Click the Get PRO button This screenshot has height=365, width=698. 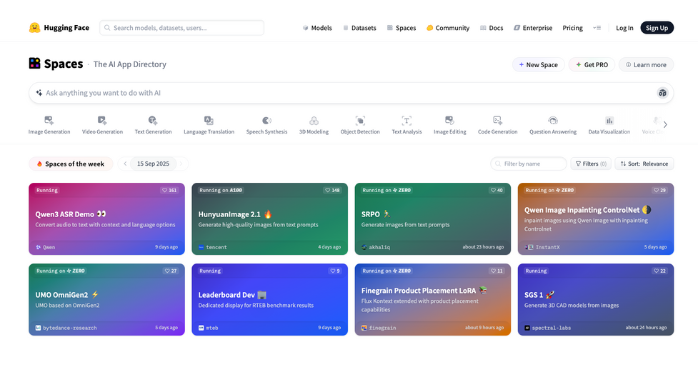point(592,65)
